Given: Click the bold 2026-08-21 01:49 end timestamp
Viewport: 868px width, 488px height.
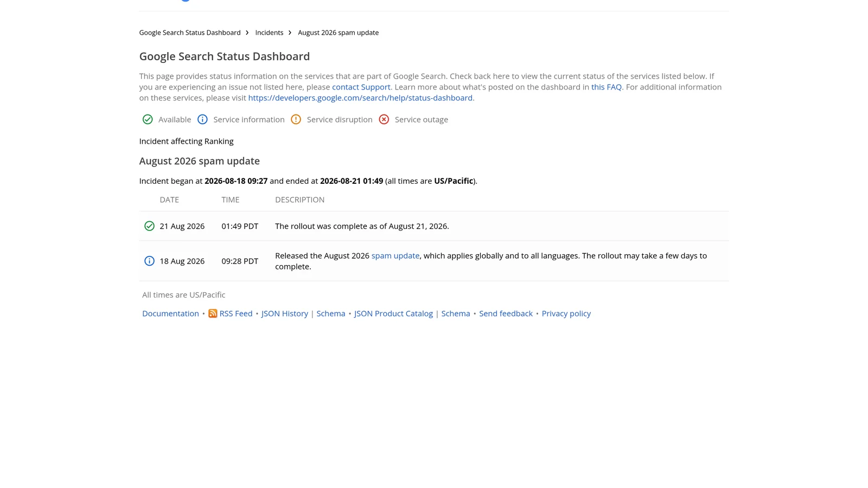Looking at the screenshot, I should (352, 181).
